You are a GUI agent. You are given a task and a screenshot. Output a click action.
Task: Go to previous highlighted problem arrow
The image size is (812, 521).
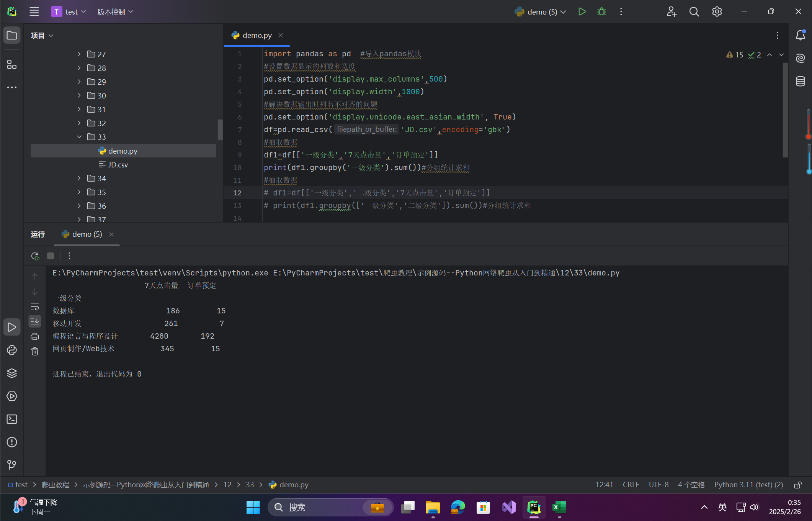point(770,55)
